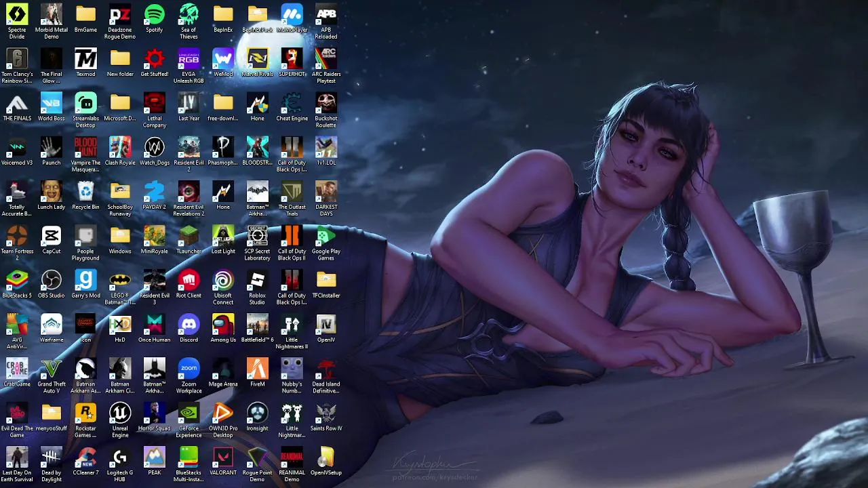
Task: Select the Texmod icon
Action: tap(85, 58)
